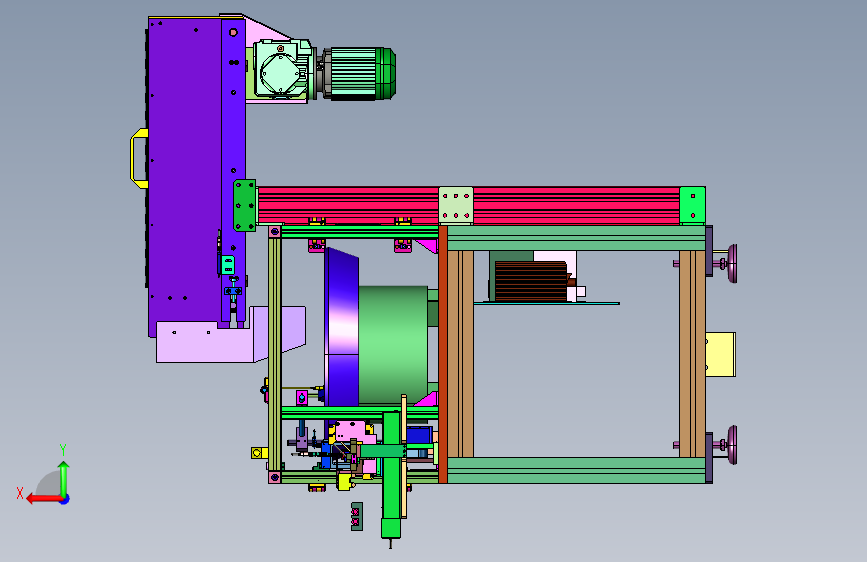The width and height of the screenshot is (867, 562).
Task: Click the red X axis arrow of triad
Action: (x=43, y=499)
